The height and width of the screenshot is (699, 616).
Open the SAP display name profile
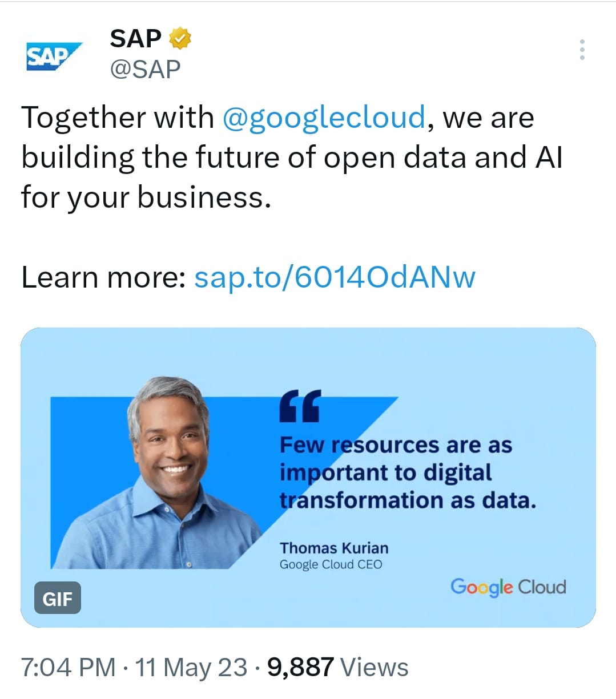click(x=136, y=39)
